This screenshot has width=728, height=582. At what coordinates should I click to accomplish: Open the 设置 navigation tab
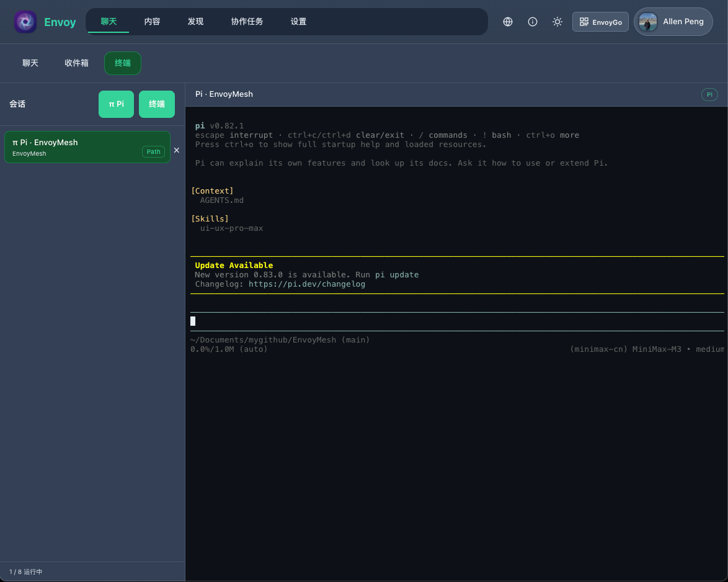[298, 22]
